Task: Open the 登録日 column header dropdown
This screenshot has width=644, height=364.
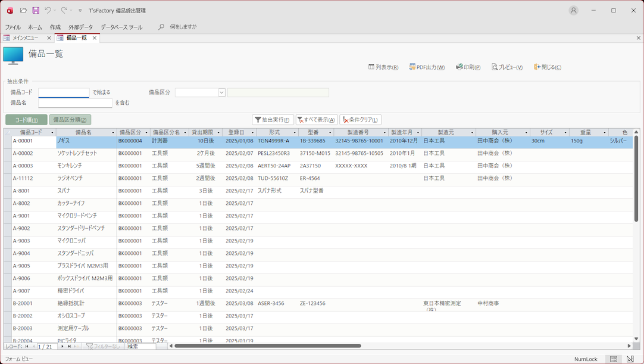Action: (x=252, y=133)
